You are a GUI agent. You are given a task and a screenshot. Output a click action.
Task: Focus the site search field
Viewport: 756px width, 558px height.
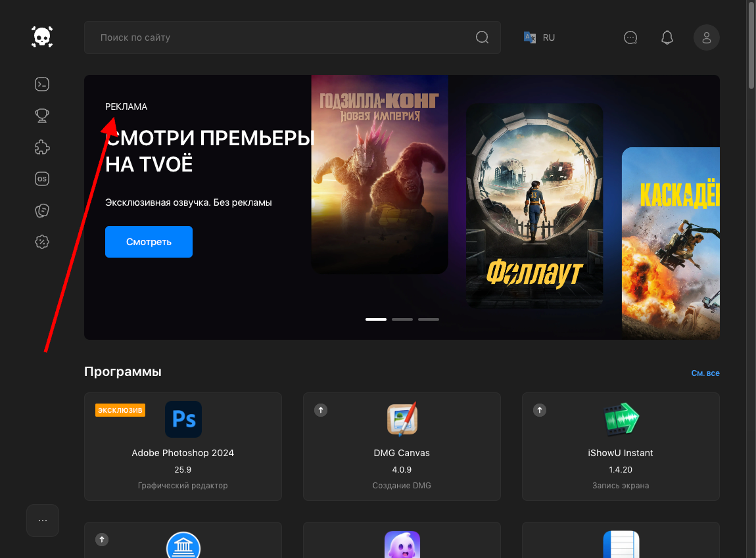[292, 37]
